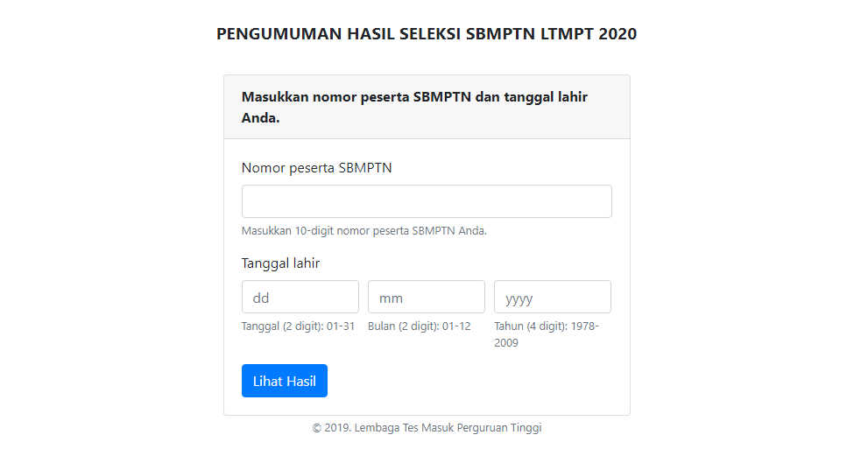Screen dimensions: 868x456
Task: Click the "Nomor peserta SBMPTN" label
Action: [317, 168]
